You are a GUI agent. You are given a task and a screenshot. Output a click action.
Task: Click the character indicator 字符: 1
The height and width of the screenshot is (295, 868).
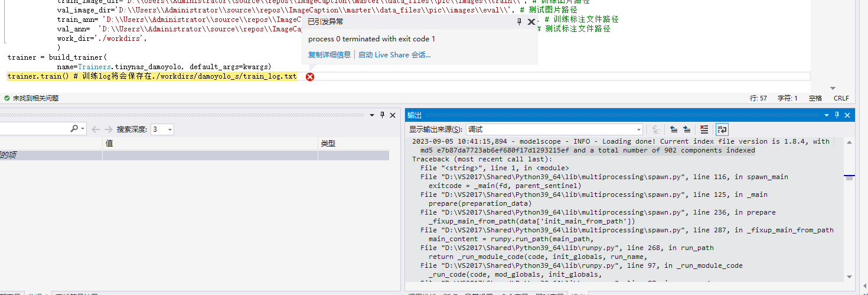[x=787, y=98]
